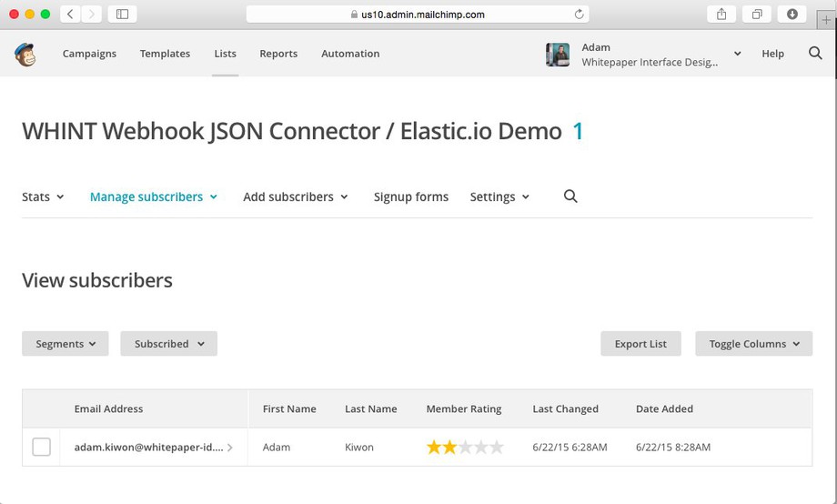
Task: Expand the Adam account menu chevron
Action: coord(737,54)
